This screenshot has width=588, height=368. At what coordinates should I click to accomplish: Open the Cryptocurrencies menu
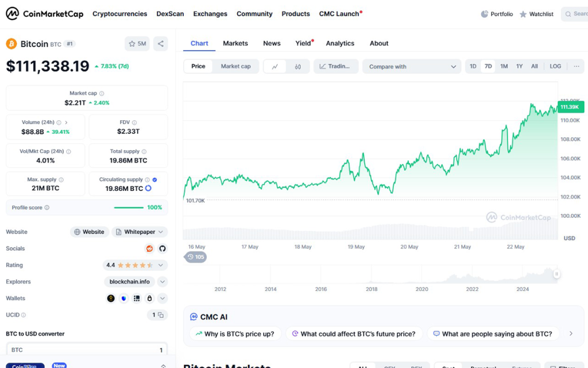pos(119,14)
